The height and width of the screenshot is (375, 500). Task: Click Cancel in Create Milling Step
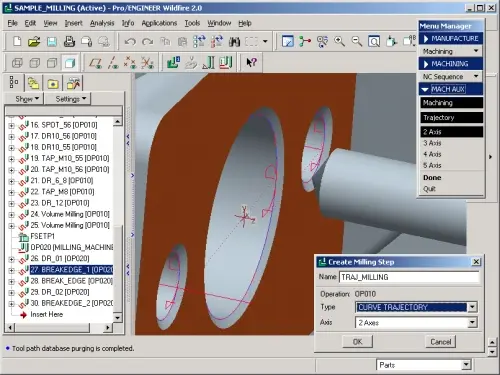click(x=441, y=342)
